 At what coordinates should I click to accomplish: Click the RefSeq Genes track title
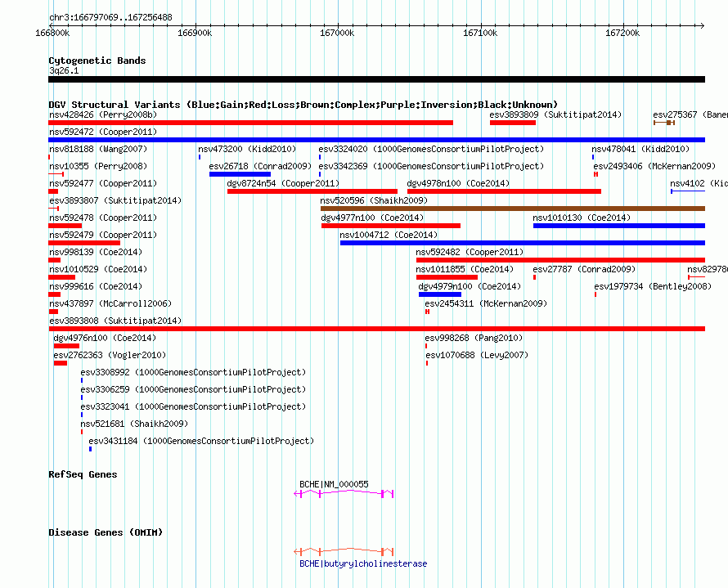(83, 474)
